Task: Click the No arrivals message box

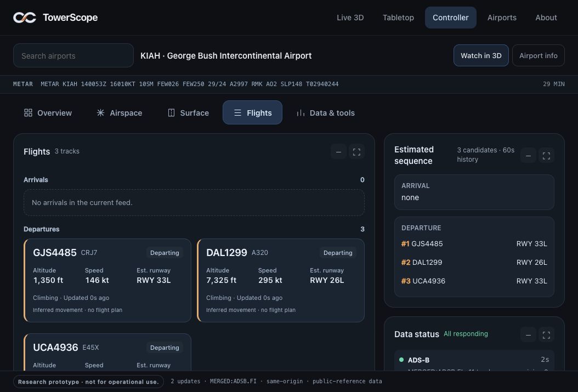Action: click(x=194, y=203)
